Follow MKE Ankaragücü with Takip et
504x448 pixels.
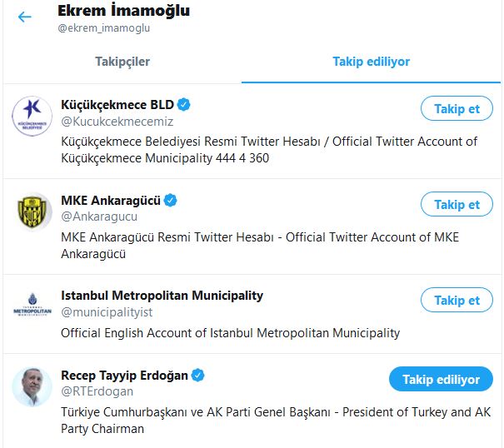pos(457,204)
